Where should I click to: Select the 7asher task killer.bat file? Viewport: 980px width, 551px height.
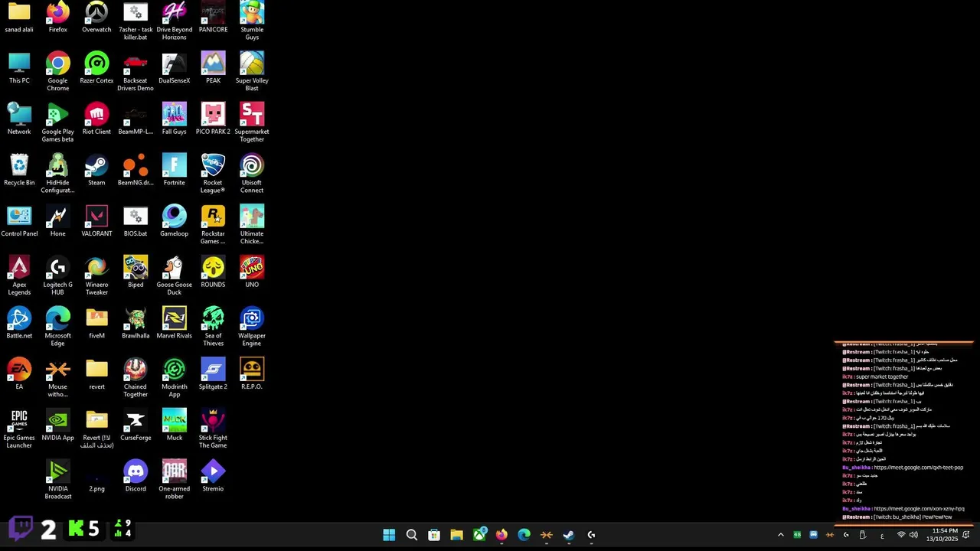[136, 21]
